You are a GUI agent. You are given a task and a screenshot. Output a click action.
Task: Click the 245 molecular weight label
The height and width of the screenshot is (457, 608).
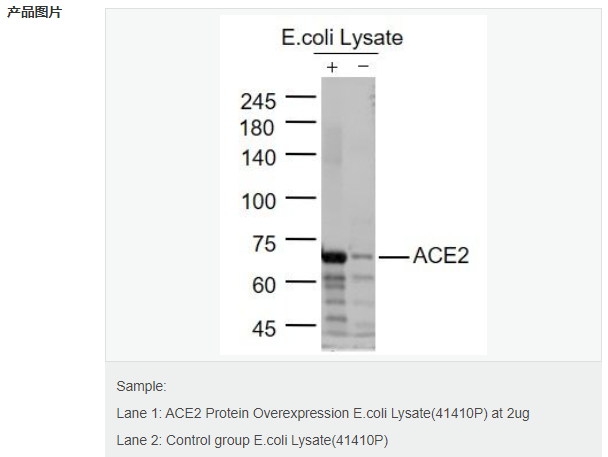(258, 102)
